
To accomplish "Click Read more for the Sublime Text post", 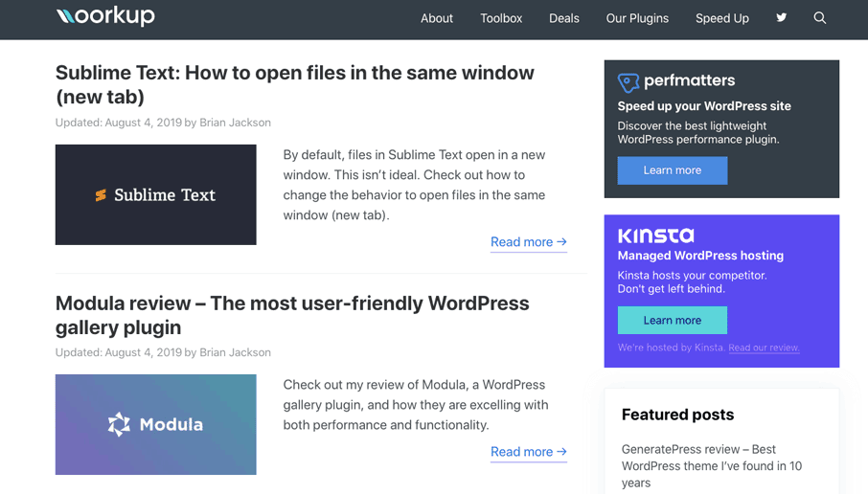I will 529,242.
